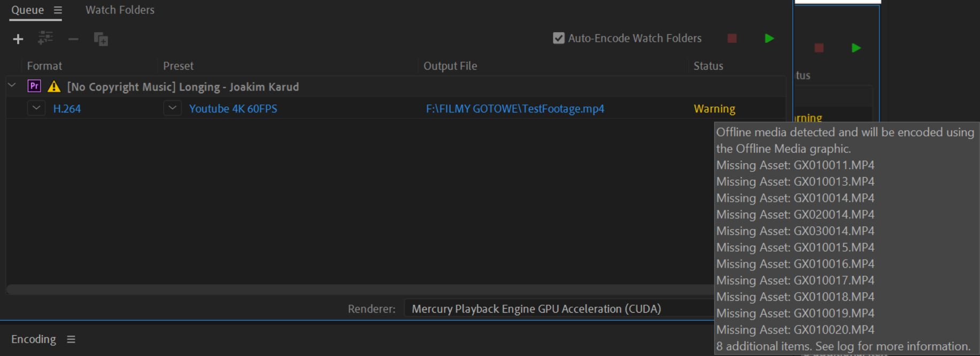
Task: Open preset dropdown next to Youtube 4K 60FPS
Action: 172,108
